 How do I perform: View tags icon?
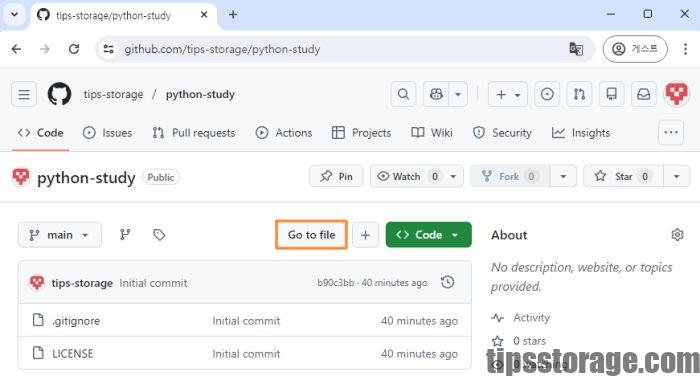tap(159, 235)
